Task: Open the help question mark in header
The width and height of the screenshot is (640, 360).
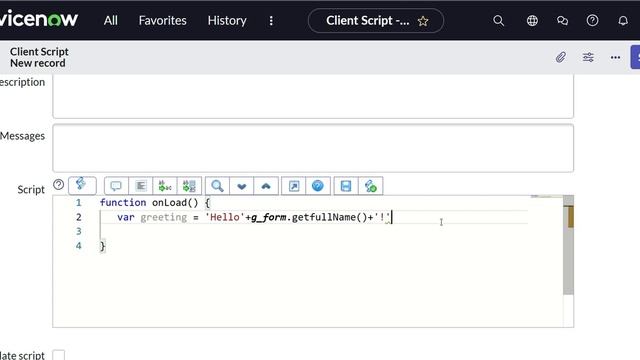Action: (x=592, y=20)
